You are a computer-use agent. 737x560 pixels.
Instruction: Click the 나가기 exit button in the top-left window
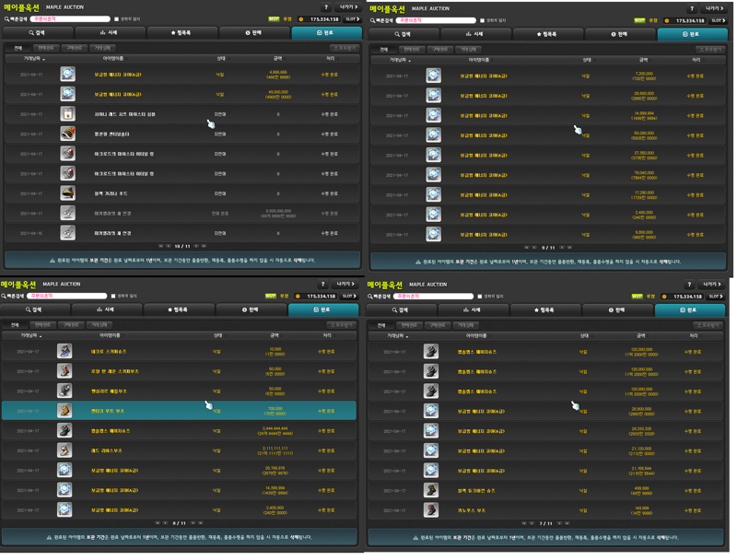point(349,7)
